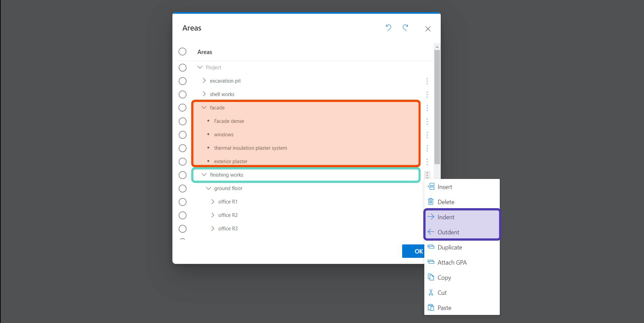Image resolution: width=644 pixels, height=323 pixels.
Task: Click the Cut scissors icon
Action: pos(431,292)
